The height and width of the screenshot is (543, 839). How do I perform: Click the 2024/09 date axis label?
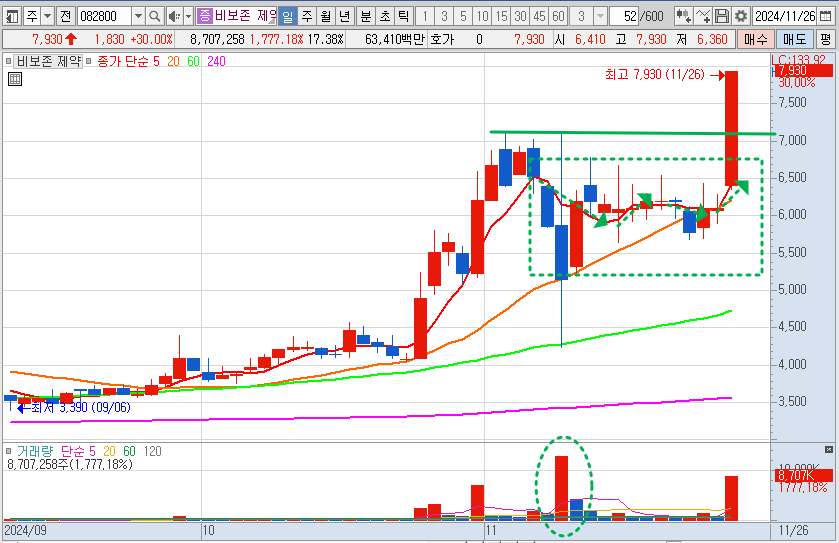pyautogui.click(x=26, y=531)
